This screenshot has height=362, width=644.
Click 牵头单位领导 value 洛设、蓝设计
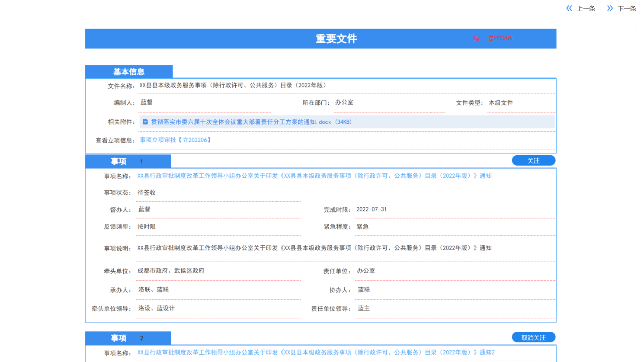click(157, 308)
